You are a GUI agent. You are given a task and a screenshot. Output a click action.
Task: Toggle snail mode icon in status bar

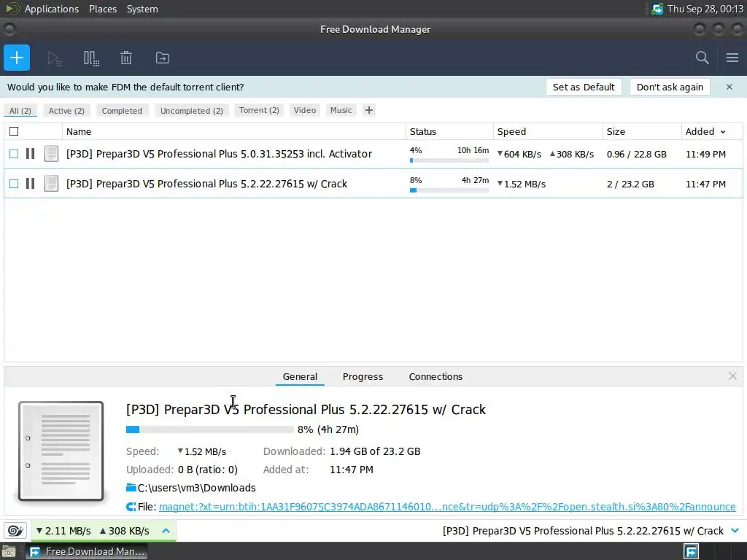pos(15,531)
